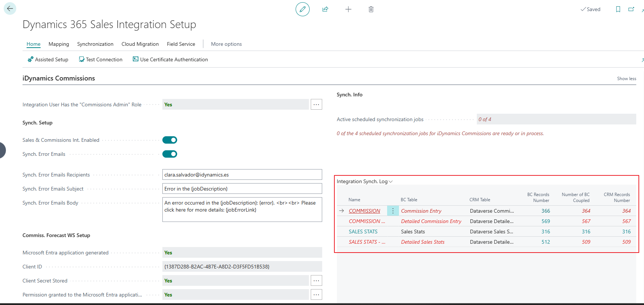Open the COMMISSION row's three-dot menu
644x305 pixels.
tap(393, 211)
